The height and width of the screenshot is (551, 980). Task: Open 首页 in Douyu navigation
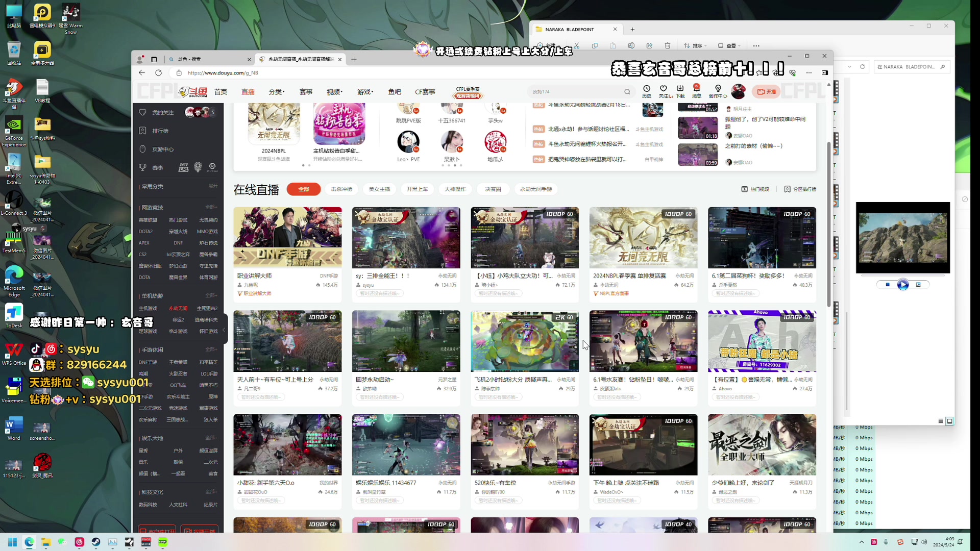point(220,92)
